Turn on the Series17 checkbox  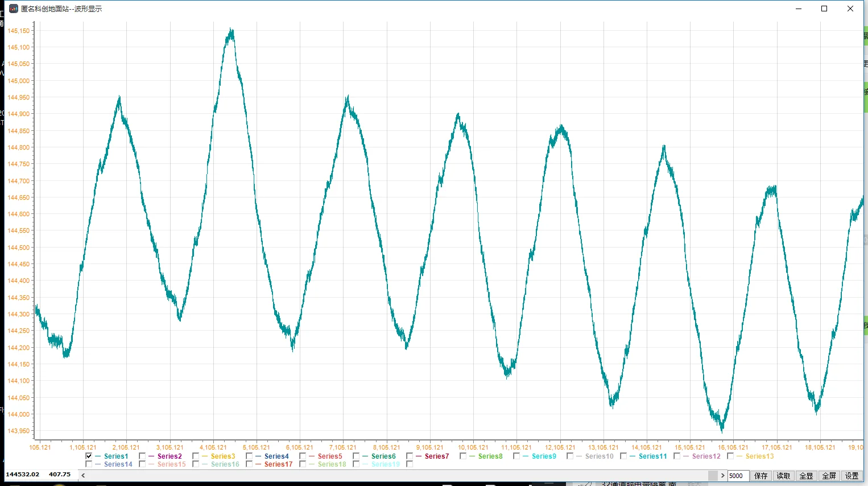coord(249,464)
